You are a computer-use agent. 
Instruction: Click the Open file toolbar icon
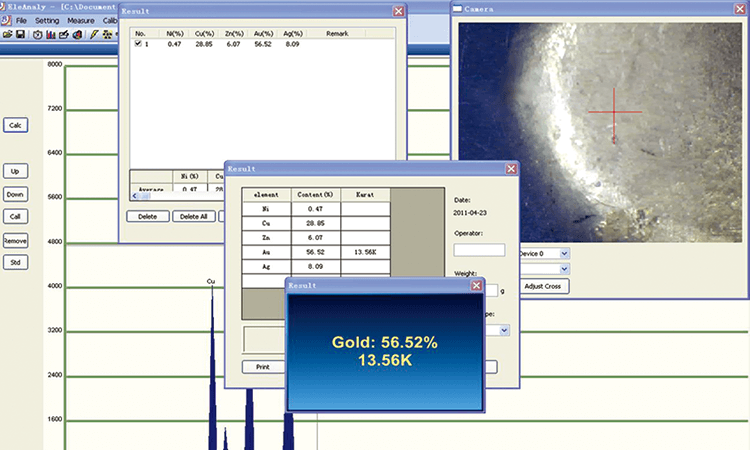pyautogui.click(x=7, y=34)
